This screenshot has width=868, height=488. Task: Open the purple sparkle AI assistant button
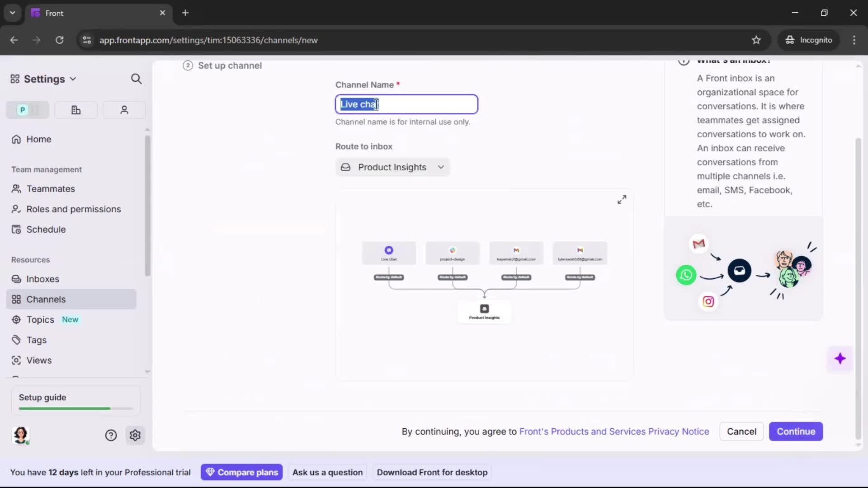[840, 359]
